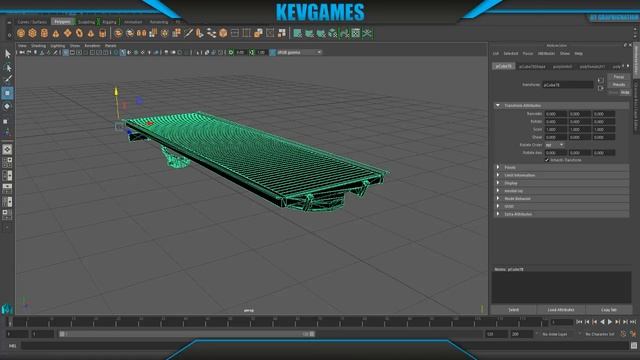This screenshot has height=360, width=640.
Task: Activate the Move tool in toolbox
Action: pyautogui.click(x=7, y=93)
